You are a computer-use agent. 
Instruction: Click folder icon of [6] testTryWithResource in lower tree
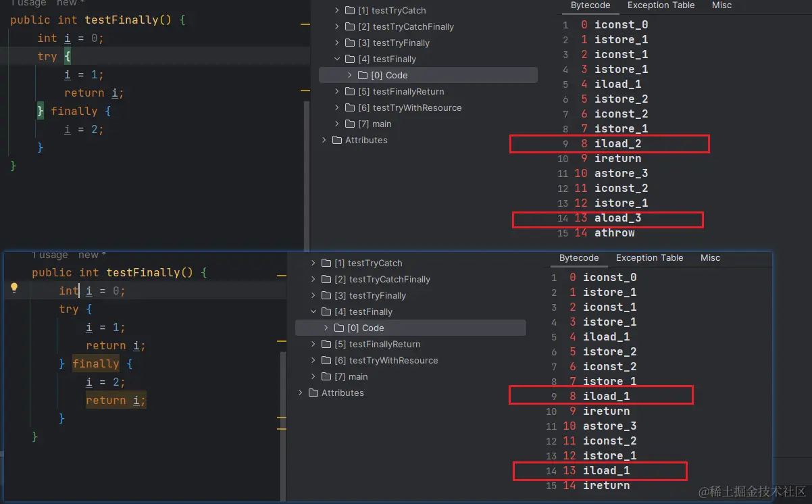click(x=326, y=361)
